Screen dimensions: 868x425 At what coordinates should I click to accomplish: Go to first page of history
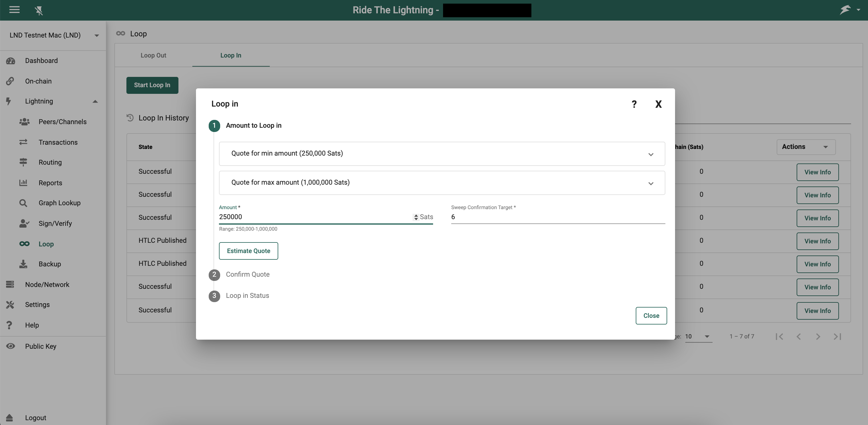click(779, 337)
